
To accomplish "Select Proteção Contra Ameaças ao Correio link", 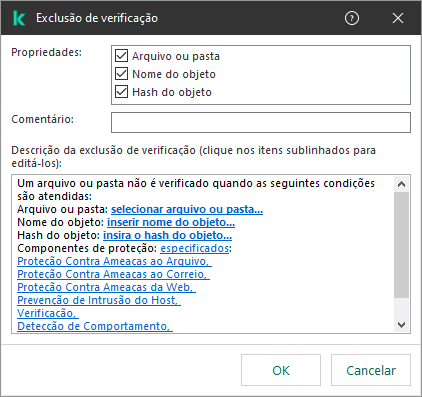I will coord(113,274).
